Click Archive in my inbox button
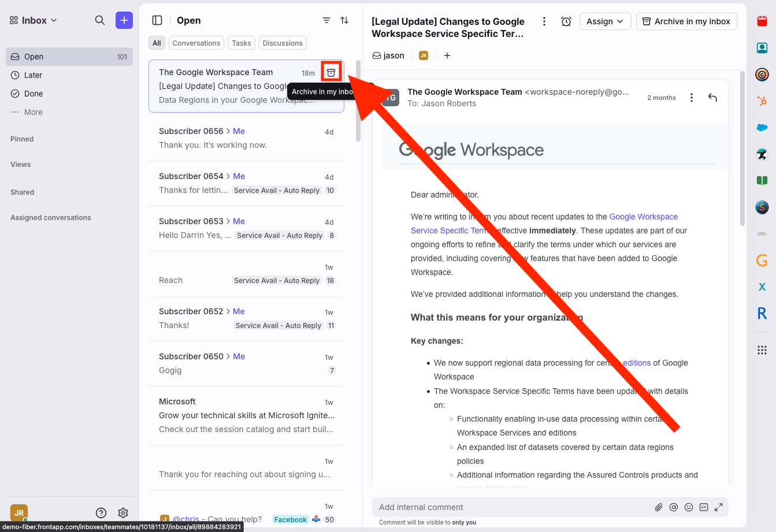The height and width of the screenshot is (532, 776). tap(686, 21)
